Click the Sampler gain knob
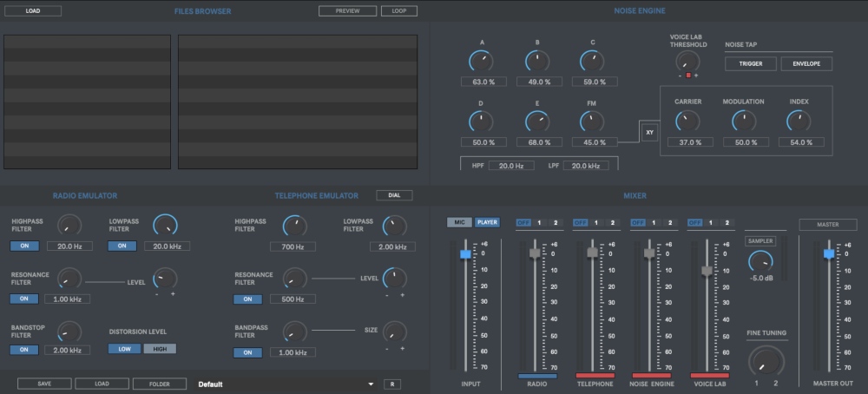This screenshot has width=868, height=394. (760, 260)
